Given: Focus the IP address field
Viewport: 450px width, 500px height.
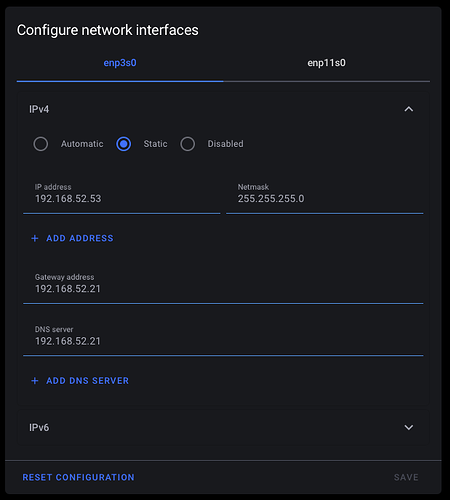Looking at the screenshot, I should pos(122,195).
